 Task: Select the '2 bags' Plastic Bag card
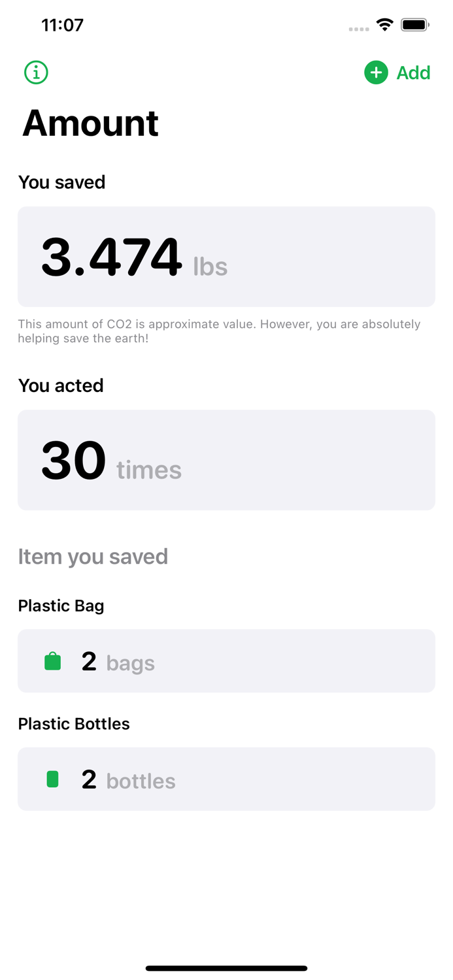coord(226,661)
